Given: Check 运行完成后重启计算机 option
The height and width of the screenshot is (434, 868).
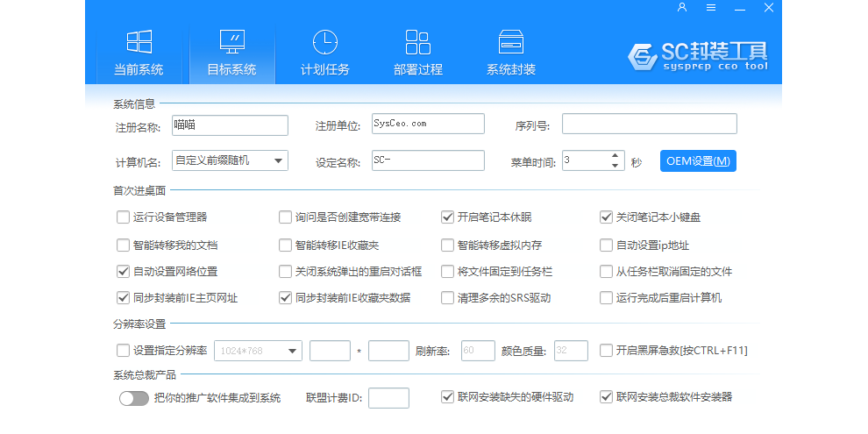Looking at the screenshot, I should coord(606,298).
